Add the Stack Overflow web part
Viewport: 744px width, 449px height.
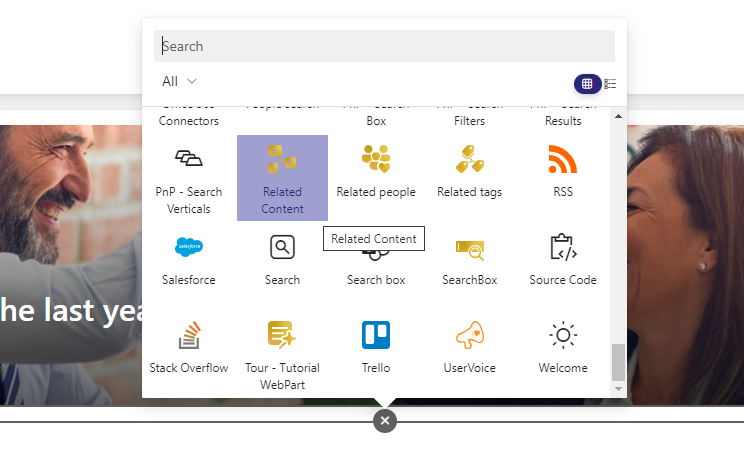188,351
